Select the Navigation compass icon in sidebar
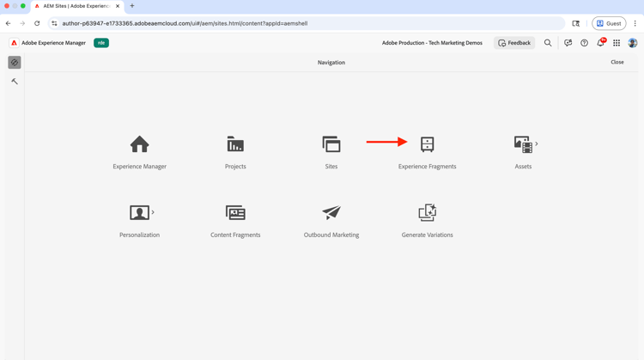This screenshot has height=360, width=644. pyautogui.click(x=15, y=63)
